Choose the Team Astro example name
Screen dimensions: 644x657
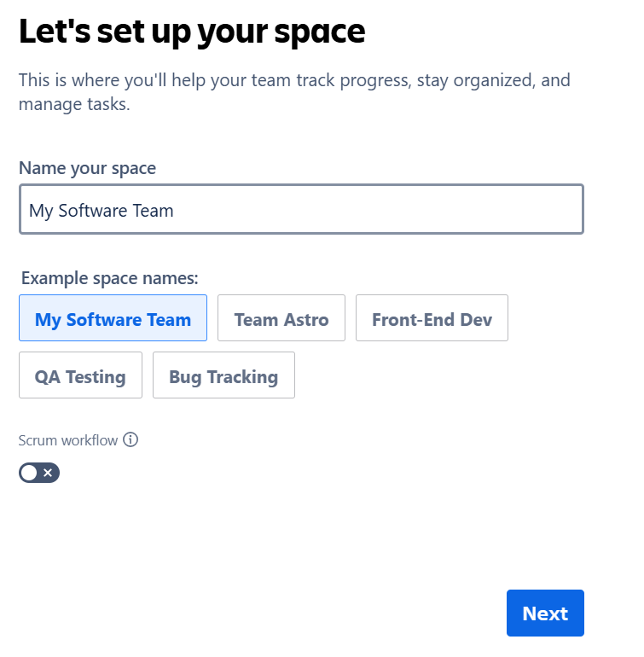point(281,319)
